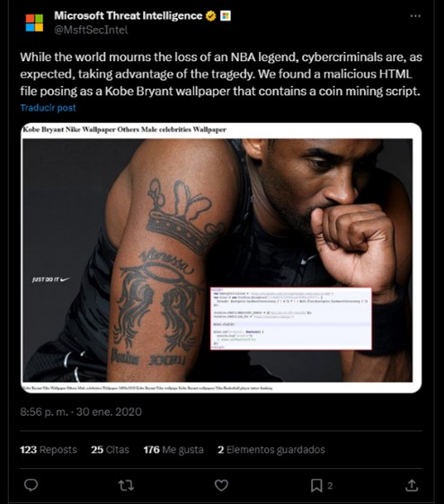This screenshot has height=504, width=444.
Task: Open the 176 Me gusta likes list
Action: tap(173, 449)
